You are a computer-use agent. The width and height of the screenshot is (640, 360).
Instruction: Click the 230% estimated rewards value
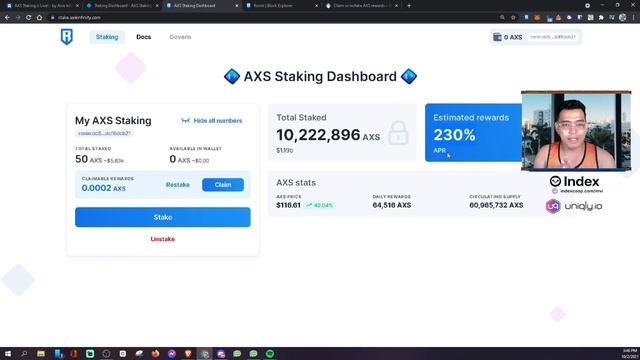coord(454,135)
